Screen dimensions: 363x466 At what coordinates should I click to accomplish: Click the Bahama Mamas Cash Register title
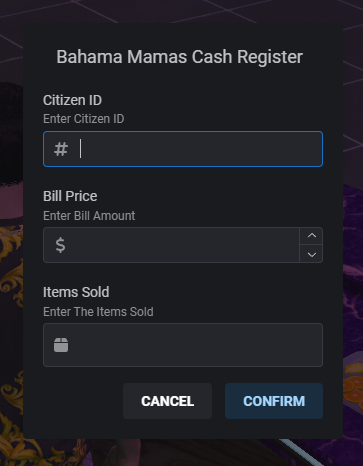coord(179,57)
